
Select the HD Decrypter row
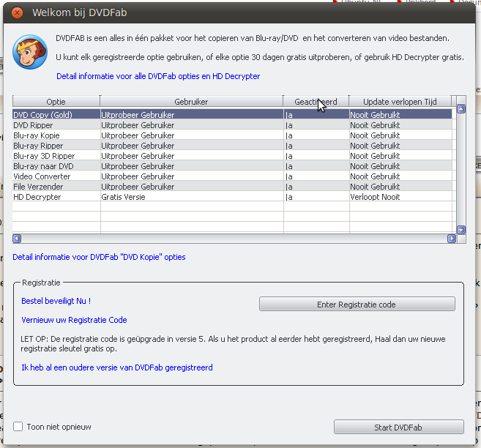click(x=232, y=197)
